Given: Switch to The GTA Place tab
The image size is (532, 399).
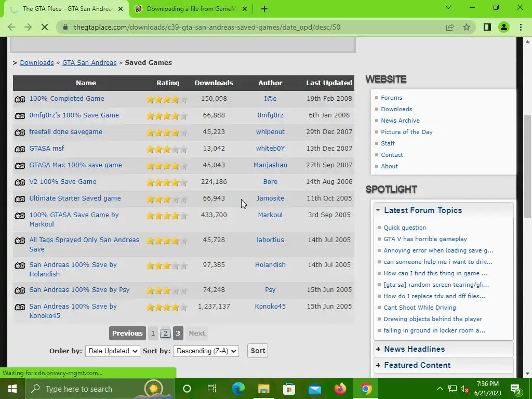Looking at the screenshot, I should pyautogui.click(x=66, y=9).
